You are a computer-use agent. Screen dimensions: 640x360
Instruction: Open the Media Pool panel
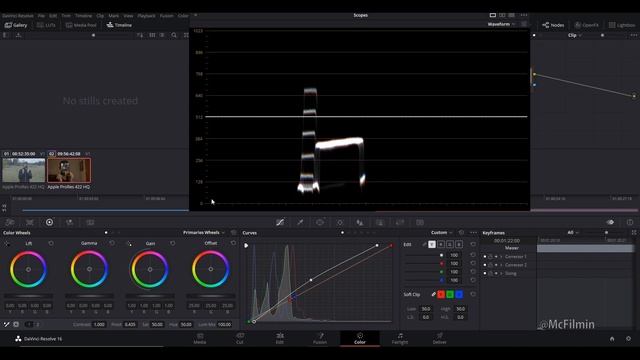point(81,25)
